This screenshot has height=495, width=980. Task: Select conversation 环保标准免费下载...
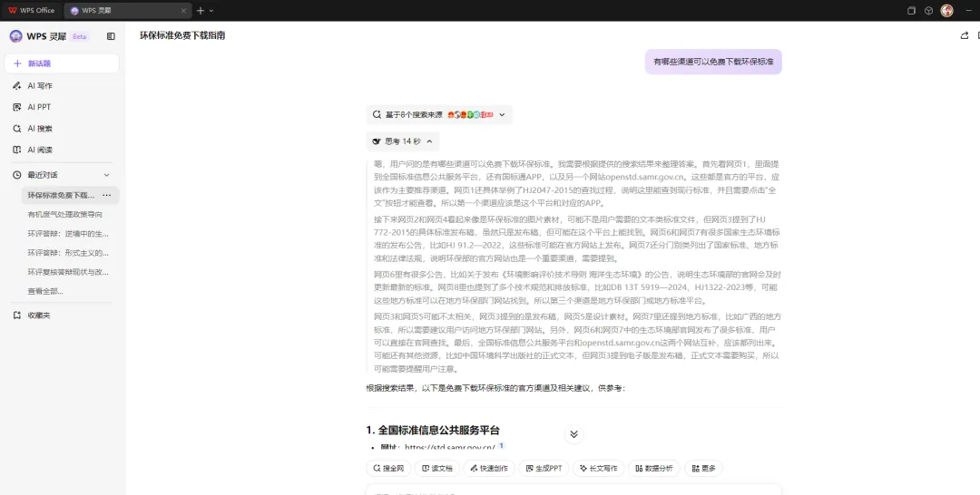(x=61, y=196)
